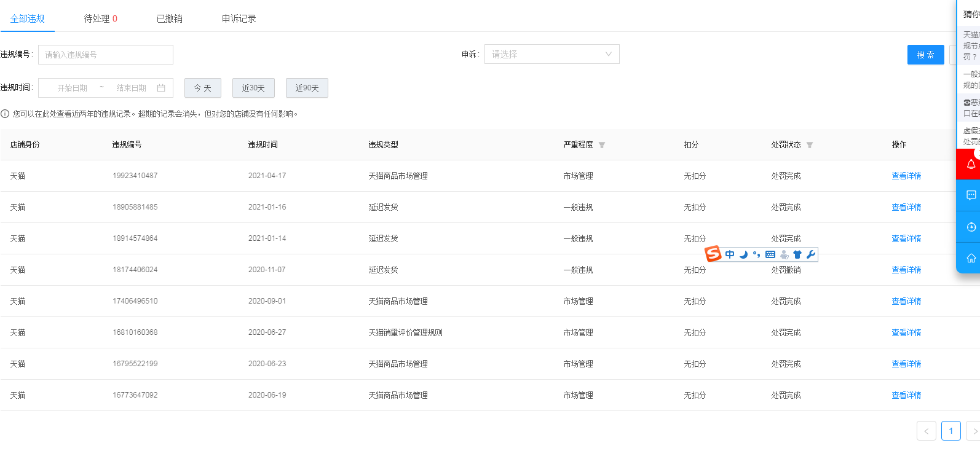The width and height of the screenshot is (980, 451).
Task: Click the 操作 column header
Action: pos(899,144)
